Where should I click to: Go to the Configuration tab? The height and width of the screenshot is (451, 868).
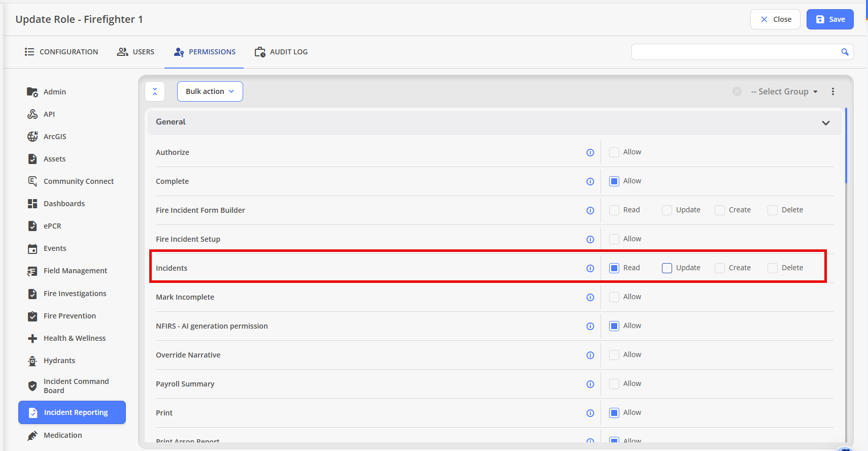[61, 52]
